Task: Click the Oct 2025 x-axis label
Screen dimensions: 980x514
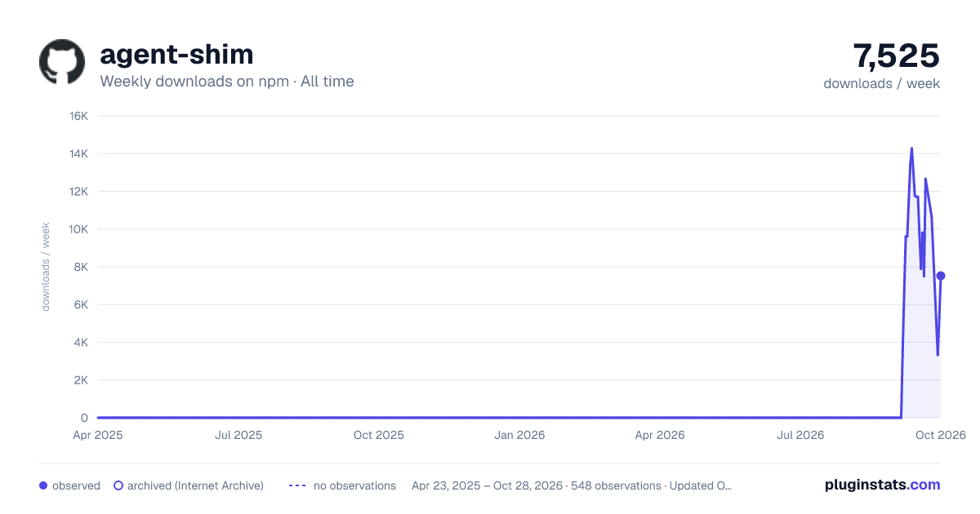Action: [379, 435]
